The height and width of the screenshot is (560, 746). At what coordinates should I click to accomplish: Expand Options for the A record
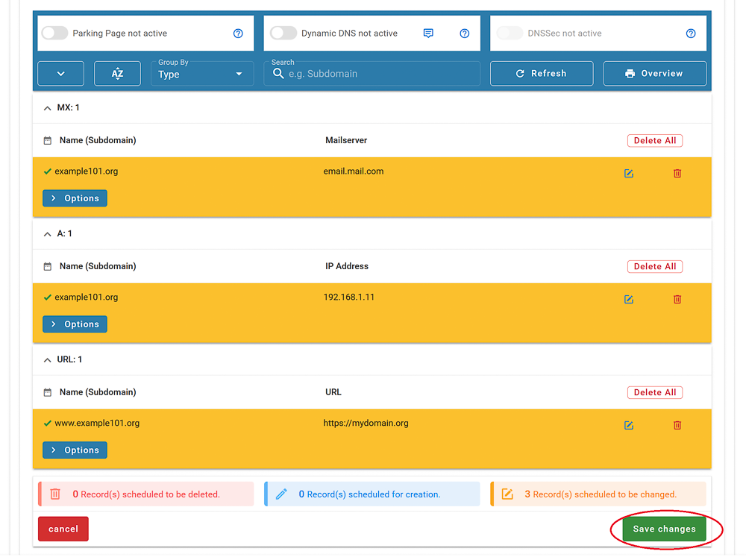(x=75, y=324)
